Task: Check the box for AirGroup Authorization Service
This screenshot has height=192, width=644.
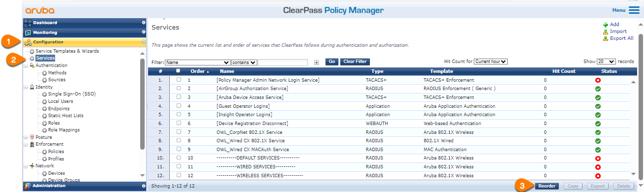Action: (179, 89)
